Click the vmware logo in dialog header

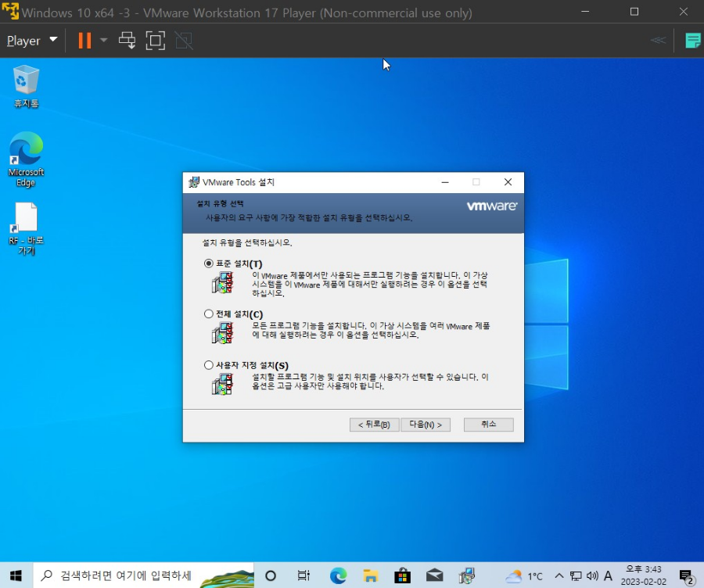click(x=492, y=206)
